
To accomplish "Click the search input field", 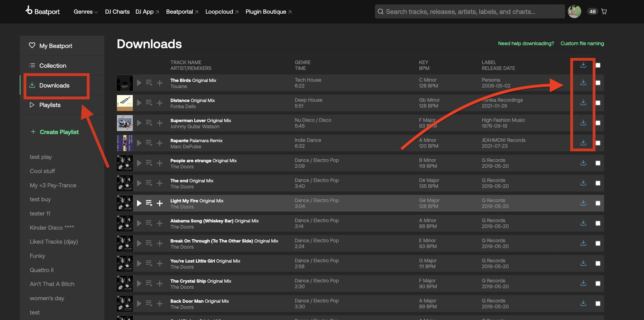I will (x=470, y=11).
